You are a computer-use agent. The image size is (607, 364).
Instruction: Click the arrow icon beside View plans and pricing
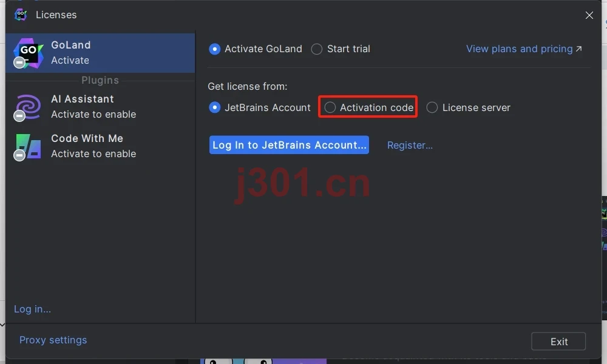tap(578, 49)
